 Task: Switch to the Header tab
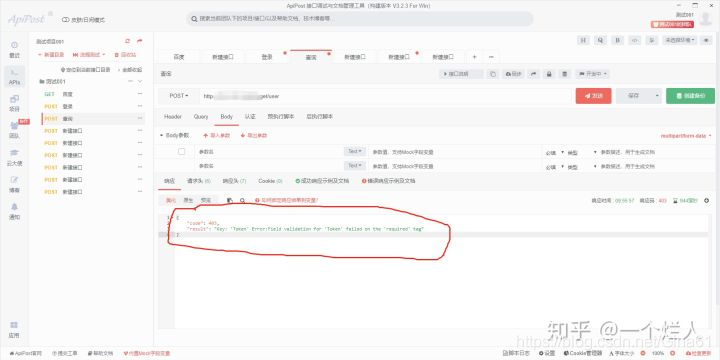(x=173, y=117)
